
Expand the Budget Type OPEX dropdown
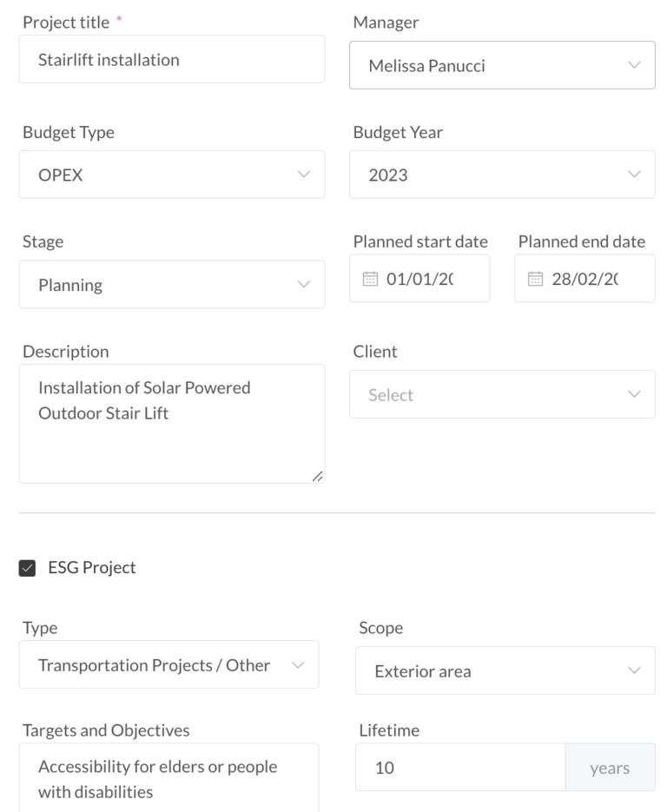click(302, 175)
